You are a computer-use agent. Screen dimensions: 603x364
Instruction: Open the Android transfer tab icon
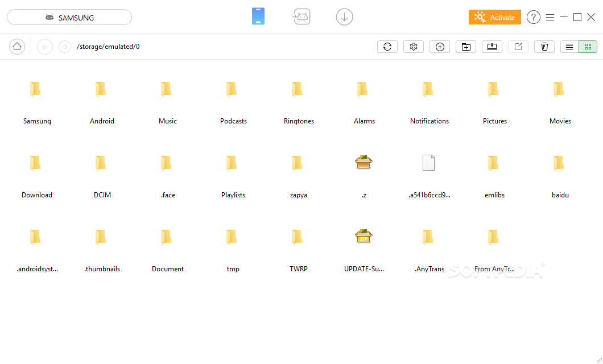pos(301,16)
